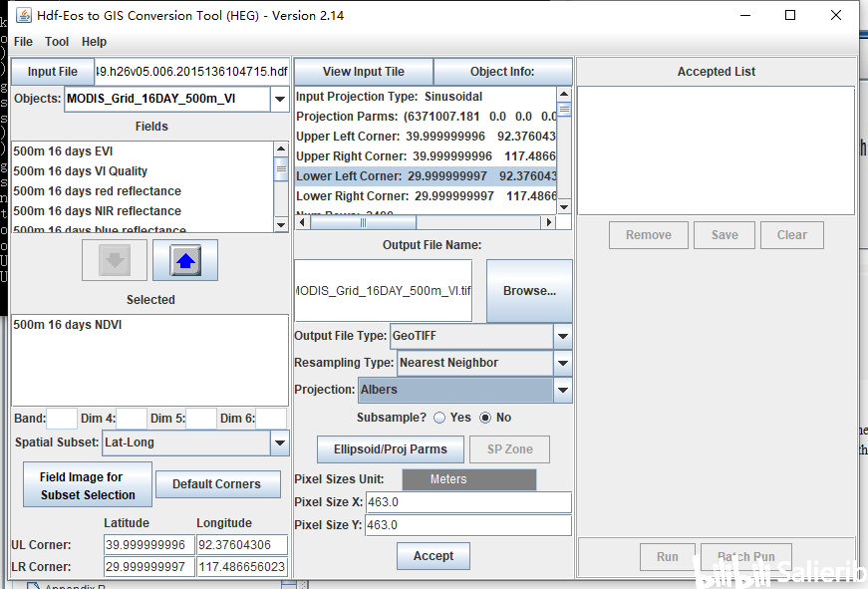868x589 pixels.
Task: Click the Upper Left Corner info row
Action: click(426, 137)
